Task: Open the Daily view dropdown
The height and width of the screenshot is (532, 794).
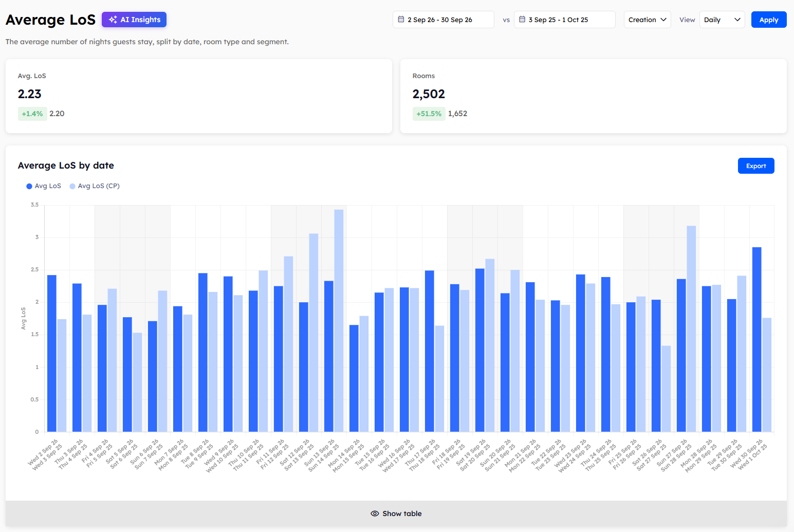Action: [722, 20]
